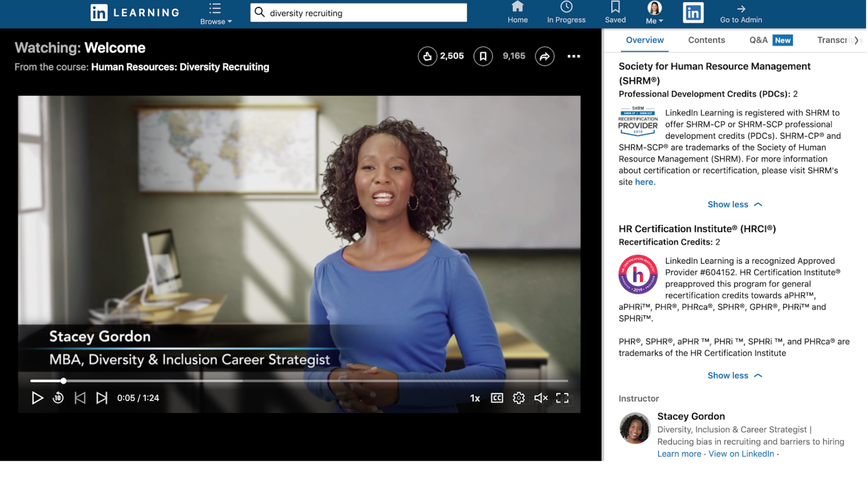The height and width of the screenshot is (487, 868).
Task: Rewind 10 seconds in the video
Action: tap(58, 398)
